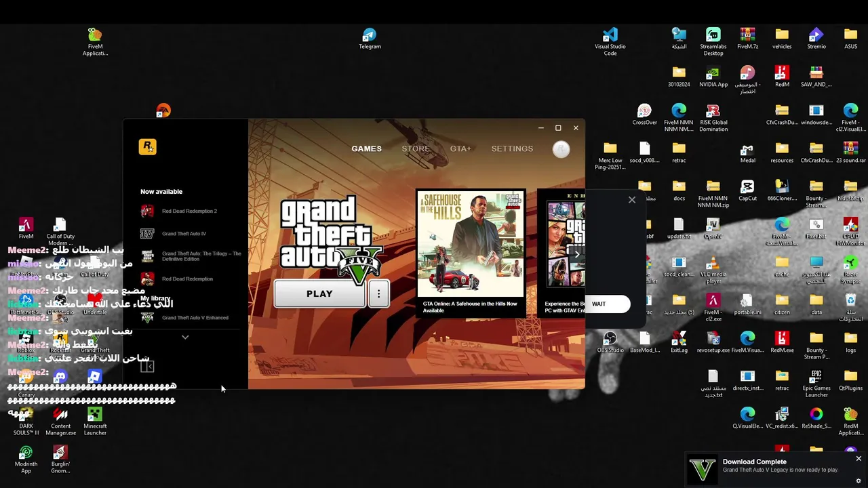Image resolution: width=868 pixels, height=488 pixels.
Task: Open the citizen folder
Action: [782, 304]
